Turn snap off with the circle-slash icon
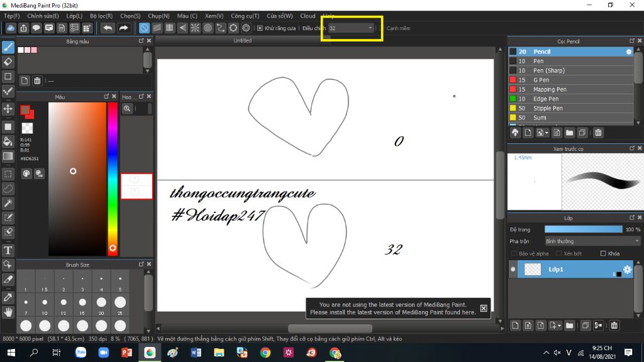This screenshot has width=644, height=362. point(144,28)
